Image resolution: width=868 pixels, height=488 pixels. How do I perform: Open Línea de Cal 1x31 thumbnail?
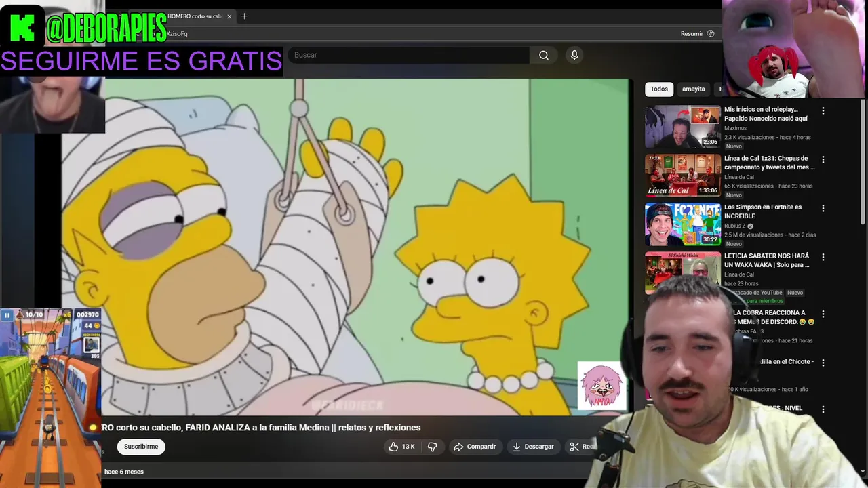683,176
